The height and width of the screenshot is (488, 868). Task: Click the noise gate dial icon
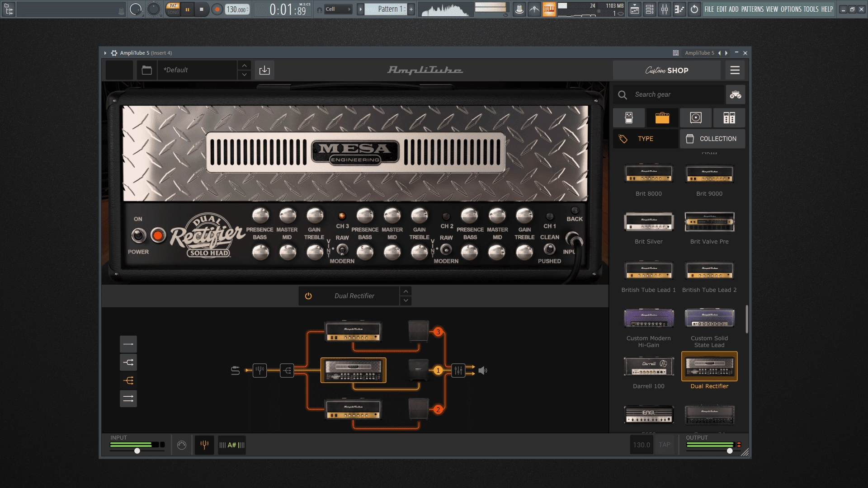182,445
